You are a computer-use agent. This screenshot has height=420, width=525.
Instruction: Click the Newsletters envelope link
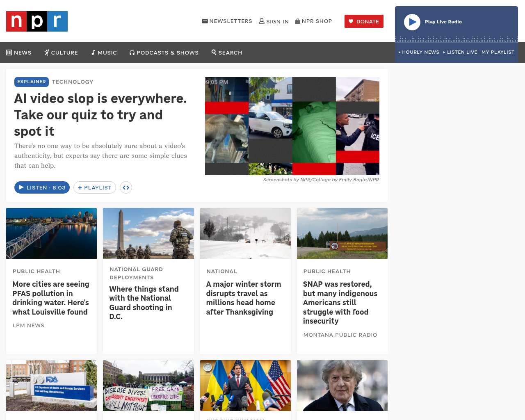(x=227, y=21)
